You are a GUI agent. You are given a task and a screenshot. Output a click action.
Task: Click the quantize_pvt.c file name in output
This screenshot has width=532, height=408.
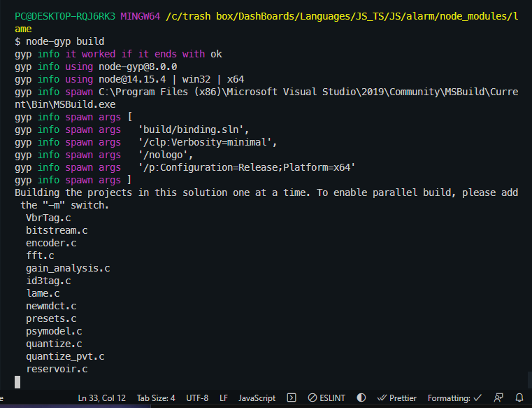pyautogui.click(x=65, y=356)
